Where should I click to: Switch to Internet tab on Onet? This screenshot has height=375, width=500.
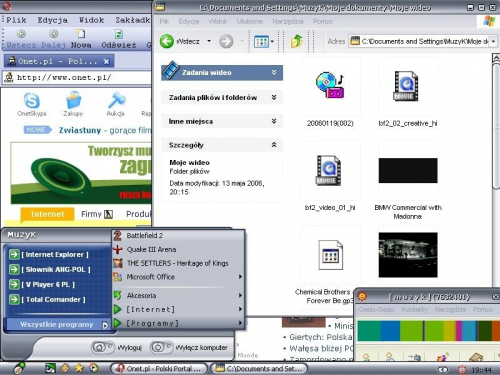tap(47, 214)
